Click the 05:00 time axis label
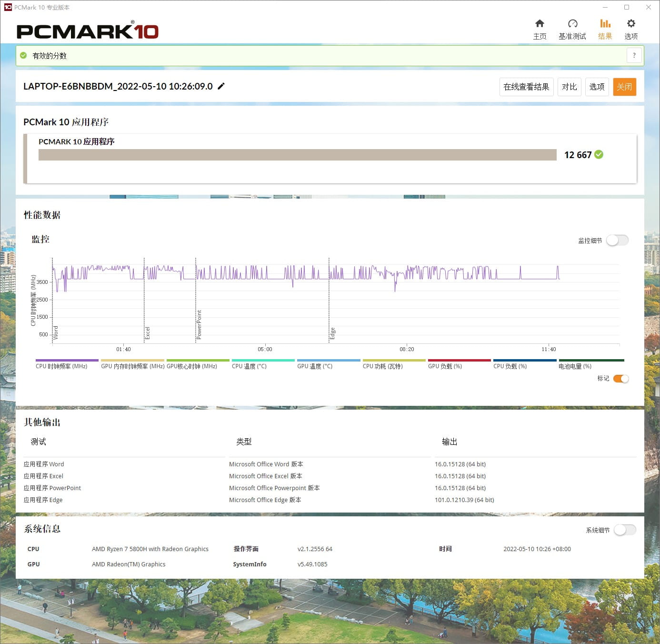This screenshot has height=644, width=660. pyautogui.click(x=265, y=349)
